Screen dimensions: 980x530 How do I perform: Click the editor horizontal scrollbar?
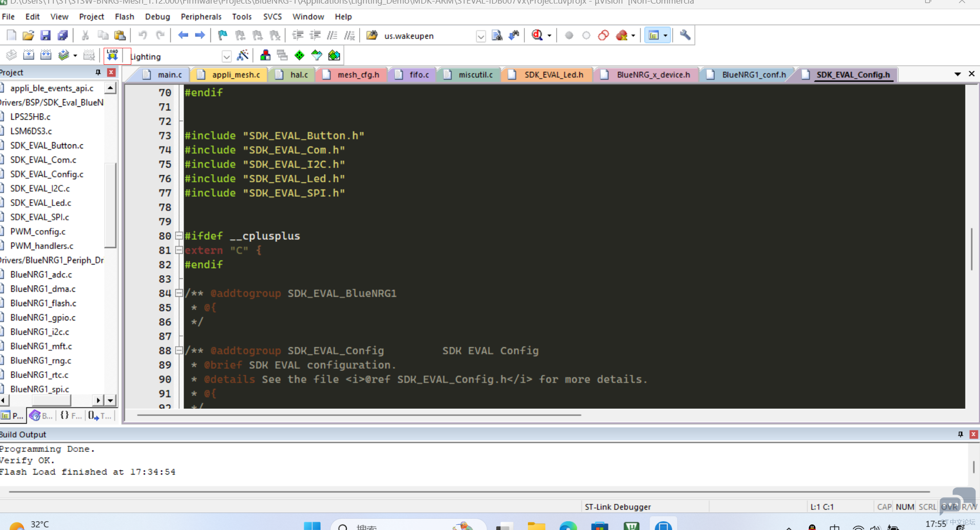(359, 415)
